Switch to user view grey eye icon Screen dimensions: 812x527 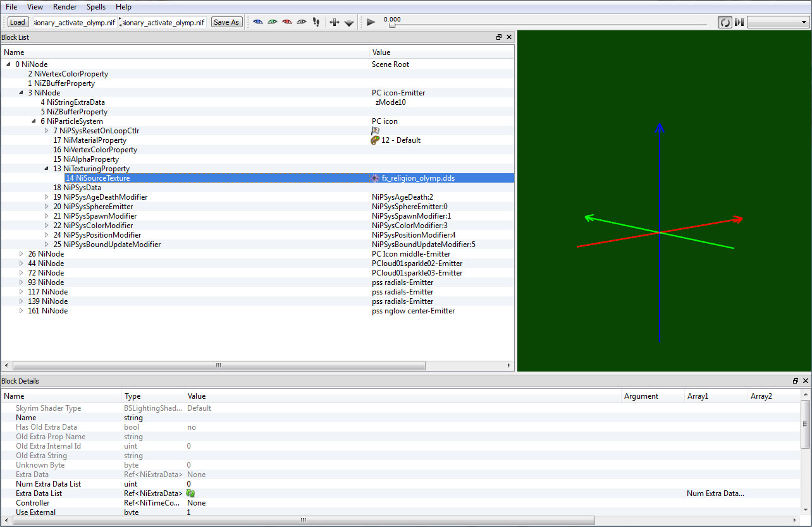pos(302,22)
